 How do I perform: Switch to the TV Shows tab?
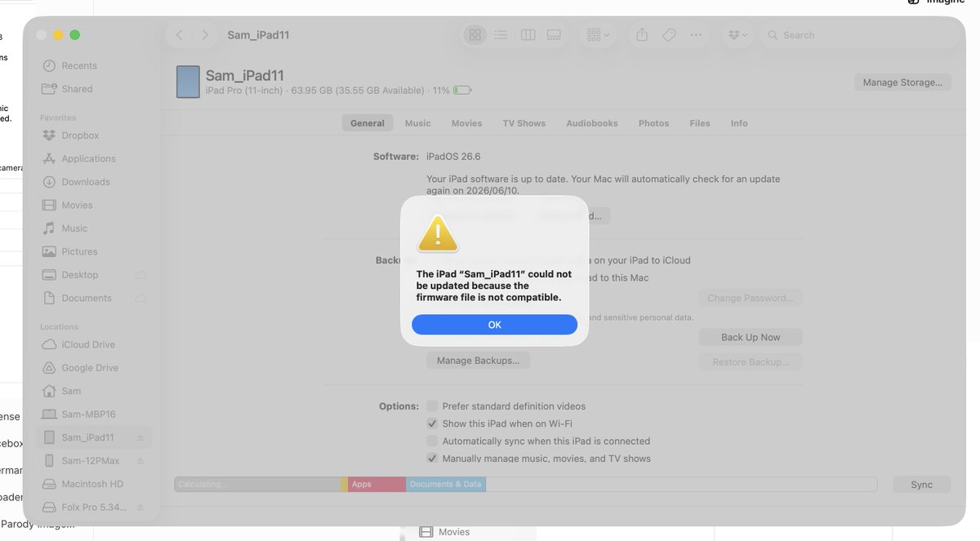[x=523, y=123]
